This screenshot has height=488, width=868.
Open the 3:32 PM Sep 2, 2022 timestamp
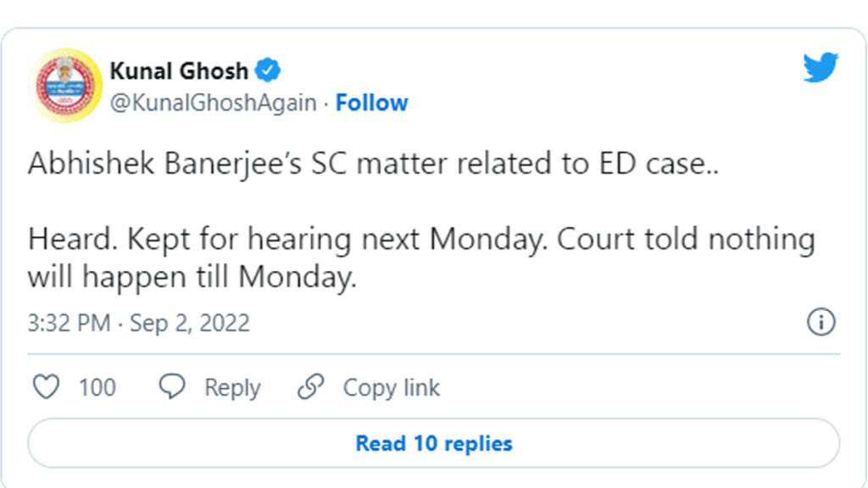139,323
